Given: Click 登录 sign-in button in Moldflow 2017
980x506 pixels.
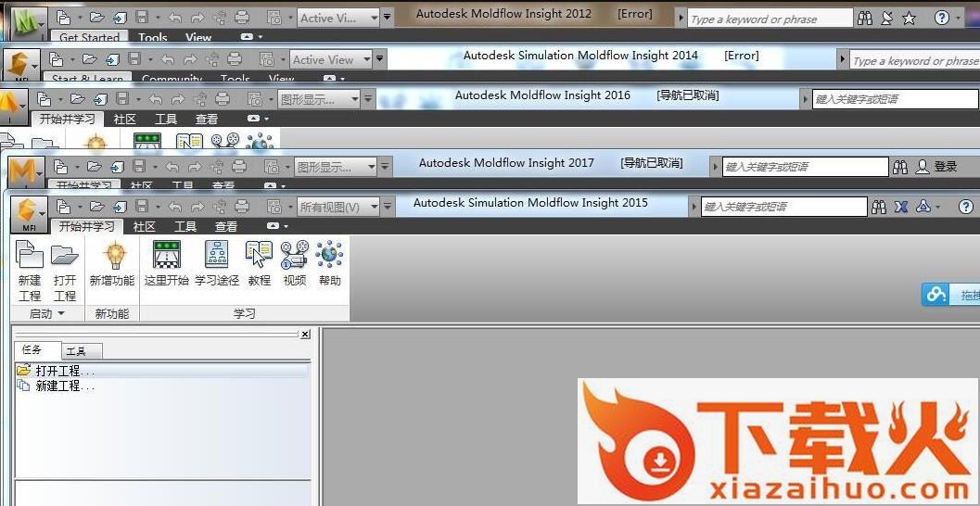Looking at the screenshot, I should [x=936, y=167].
